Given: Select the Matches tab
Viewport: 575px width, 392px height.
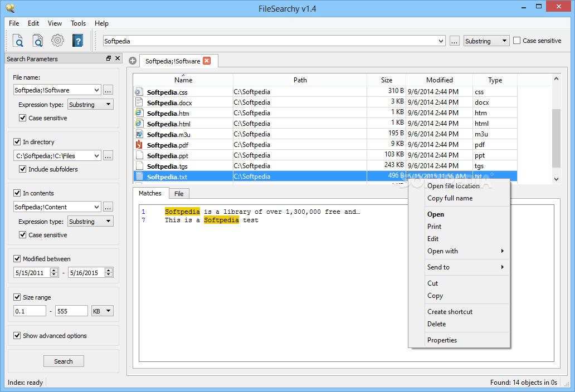Looking at the screenshot, I should click(150, 193).
